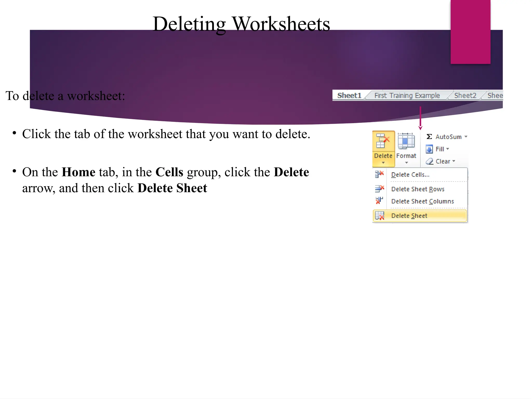Viewport: 532px width, 399px height.
Task: Choose Delete Sheet from the menu
Action: click(409, 216)
